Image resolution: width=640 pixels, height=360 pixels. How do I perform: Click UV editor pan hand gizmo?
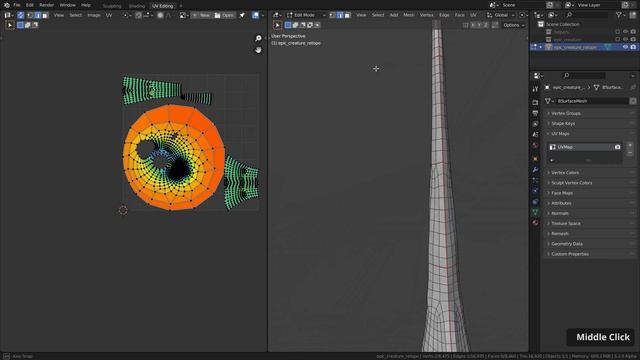(x=258, y=50)
